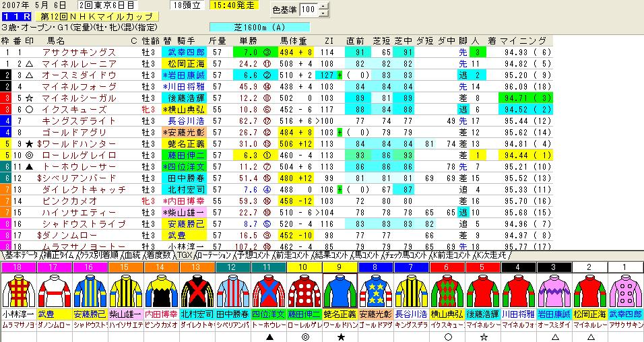This screenshot has height=342, width=644.
Task: Click the ★ mark on ワールドハンター row
Action: click(x=29, y=144)
